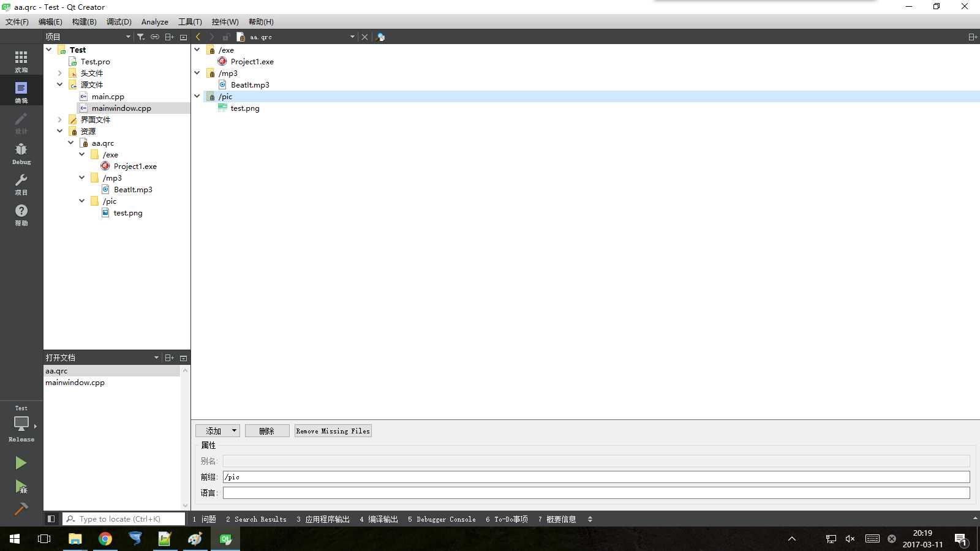Collapse /mp3 prefix in the resource editor
Screen dimensions: 980x551
(197, 73)
